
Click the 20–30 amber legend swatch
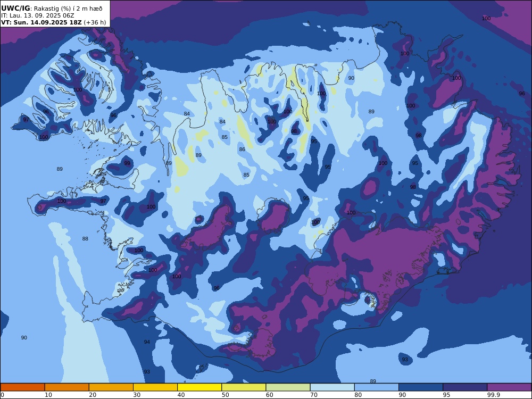111,387
